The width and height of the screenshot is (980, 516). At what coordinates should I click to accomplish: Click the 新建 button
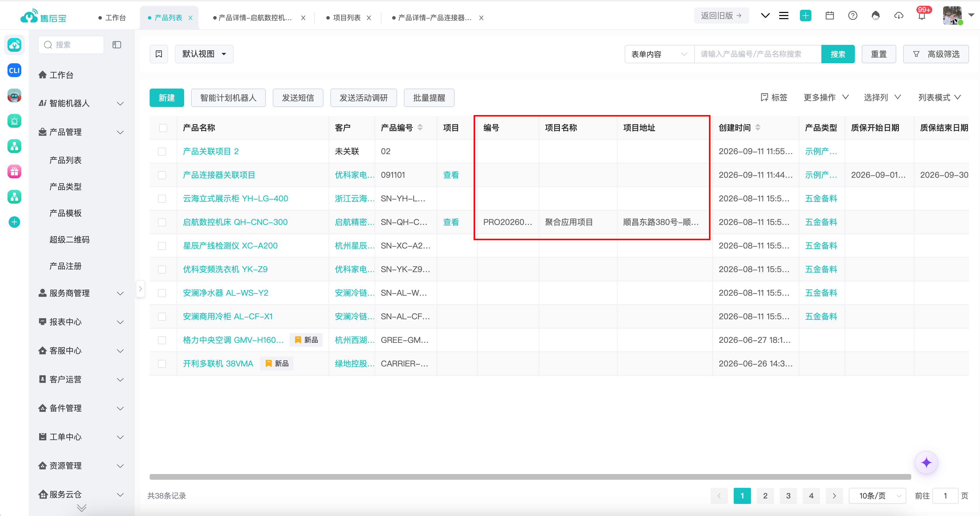point(167,98)
